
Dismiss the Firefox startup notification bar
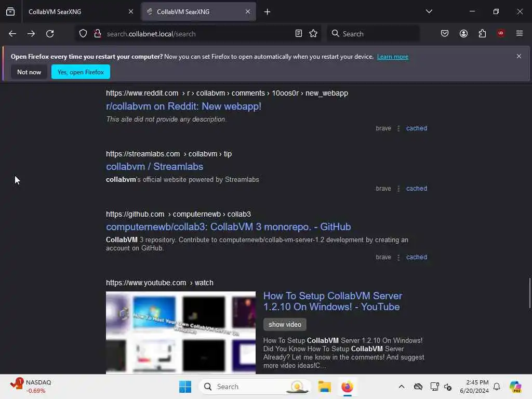pyautogui.click(x=519, y=56)
